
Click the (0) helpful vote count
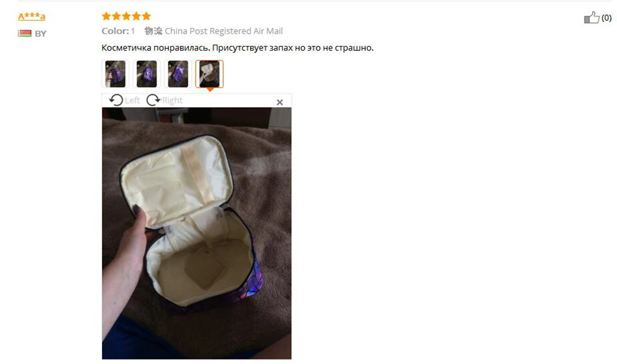607,18
